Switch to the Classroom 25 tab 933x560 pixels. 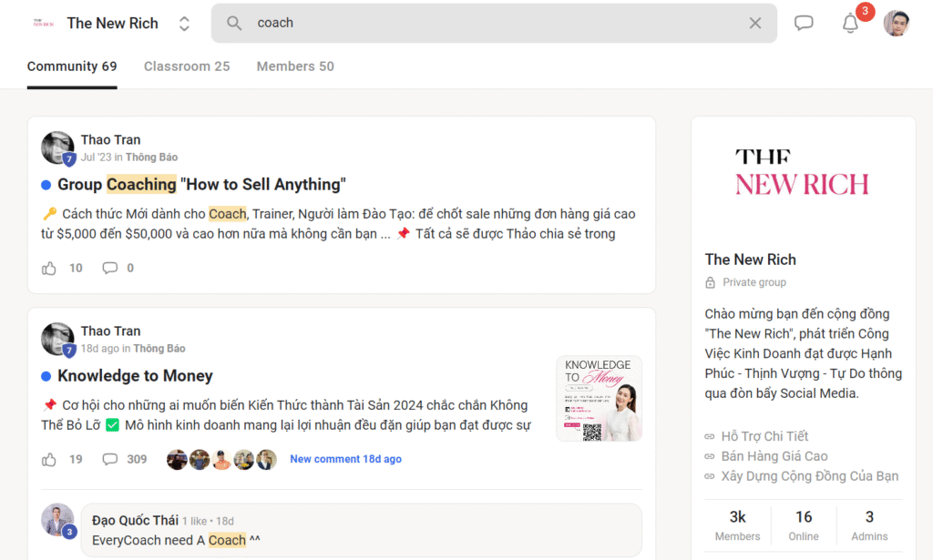(x=187, y=66)
